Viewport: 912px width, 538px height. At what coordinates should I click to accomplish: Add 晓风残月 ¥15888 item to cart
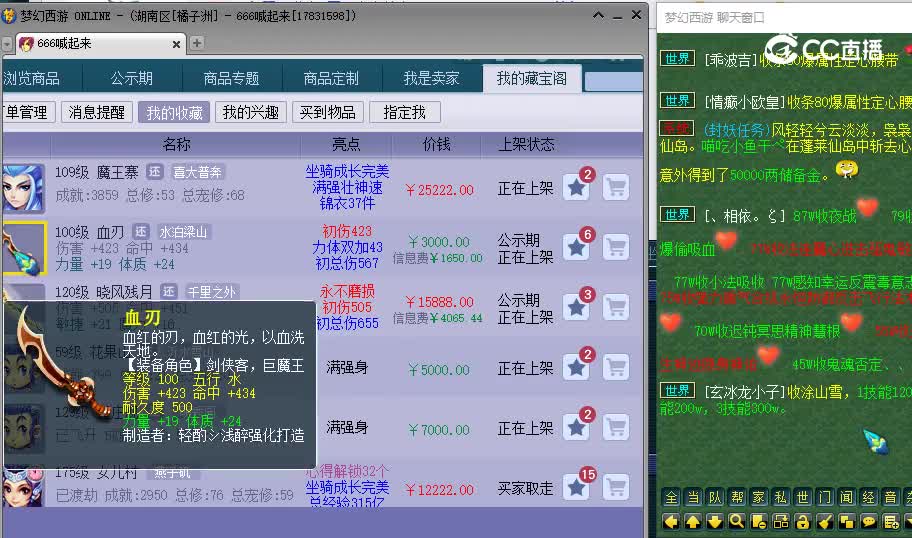coord(616,307)
